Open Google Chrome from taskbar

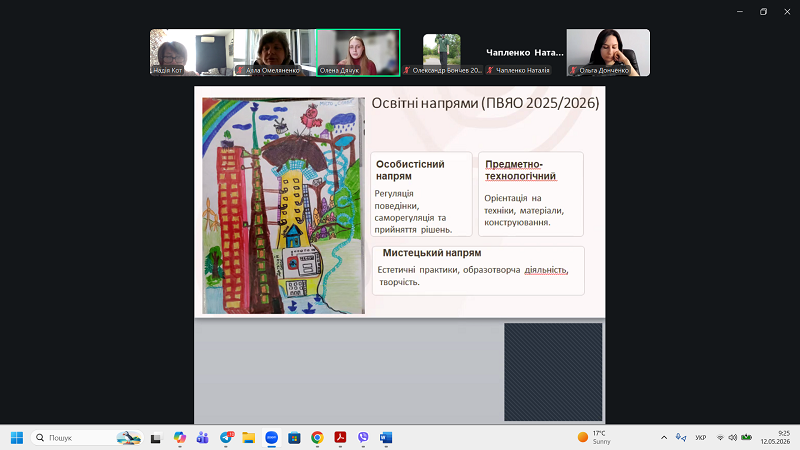[x=317, y=438]
